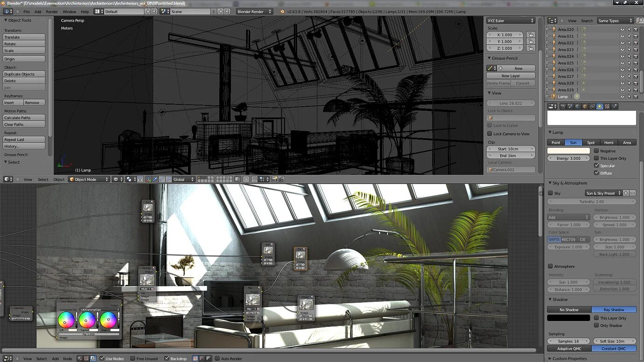
Task: Select the Rotate manipulator icon in viewport header
Action: point(161,179)
